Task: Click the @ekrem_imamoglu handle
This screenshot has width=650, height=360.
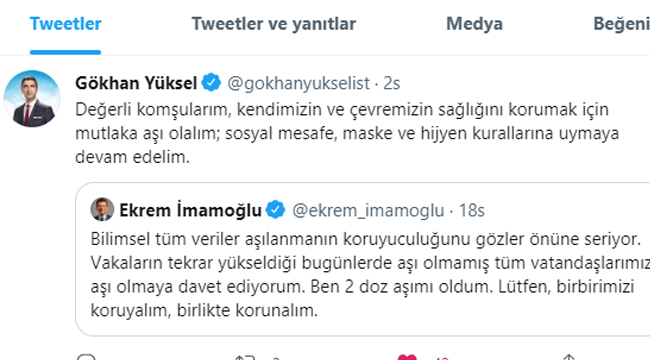Action: coord(368,210)
